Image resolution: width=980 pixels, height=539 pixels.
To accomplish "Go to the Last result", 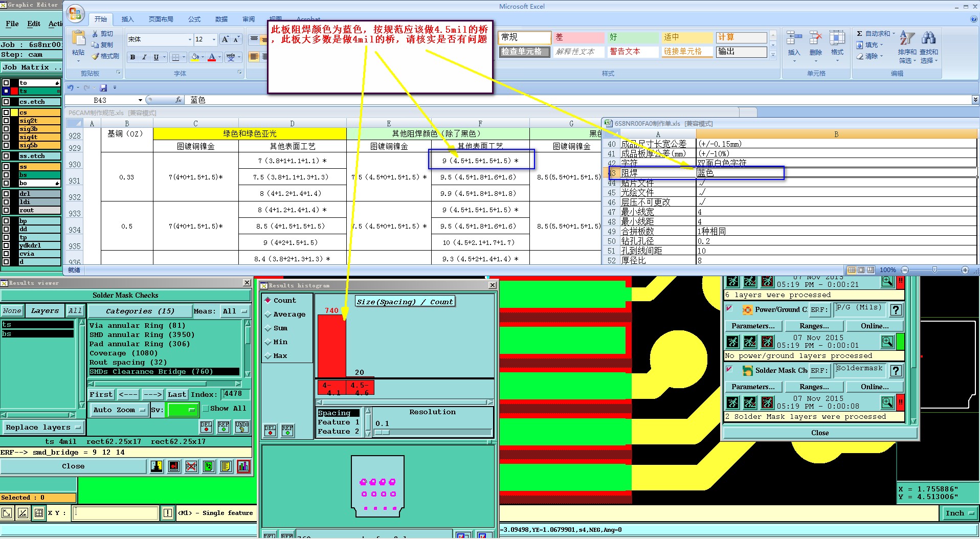I will (x=177, y=394).
